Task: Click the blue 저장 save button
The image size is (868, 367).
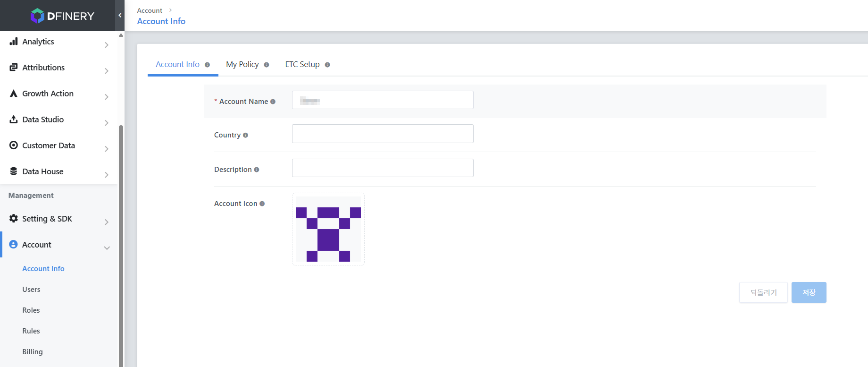Action: tap(809, 292)
